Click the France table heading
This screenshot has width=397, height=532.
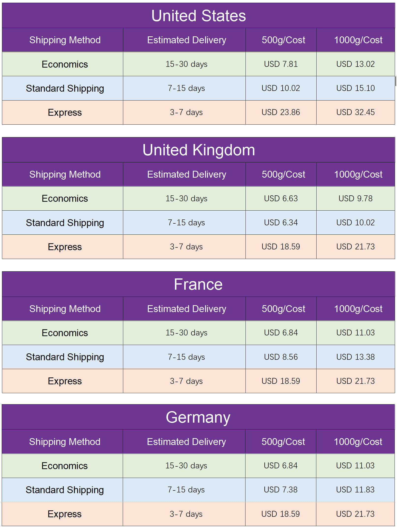198,284
